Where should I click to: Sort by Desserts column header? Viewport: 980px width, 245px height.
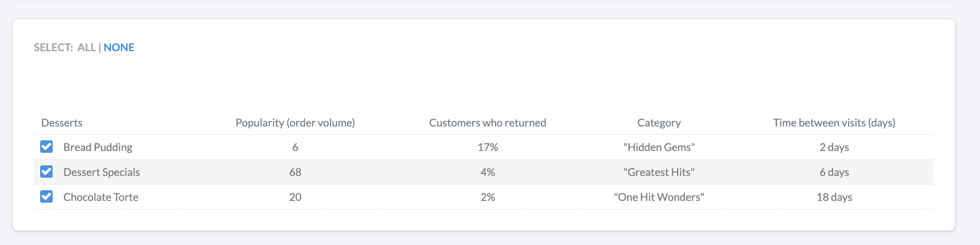coord(62,122)
